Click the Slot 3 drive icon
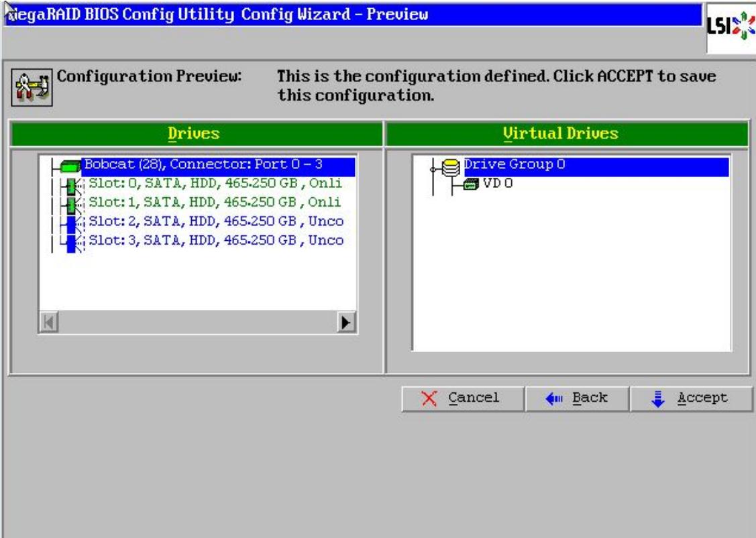This screenshot has width=756, height=538. pos(73,244)
